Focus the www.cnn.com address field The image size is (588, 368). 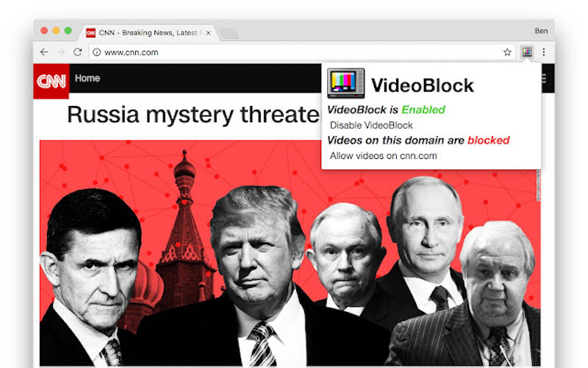tap(296, 52)
